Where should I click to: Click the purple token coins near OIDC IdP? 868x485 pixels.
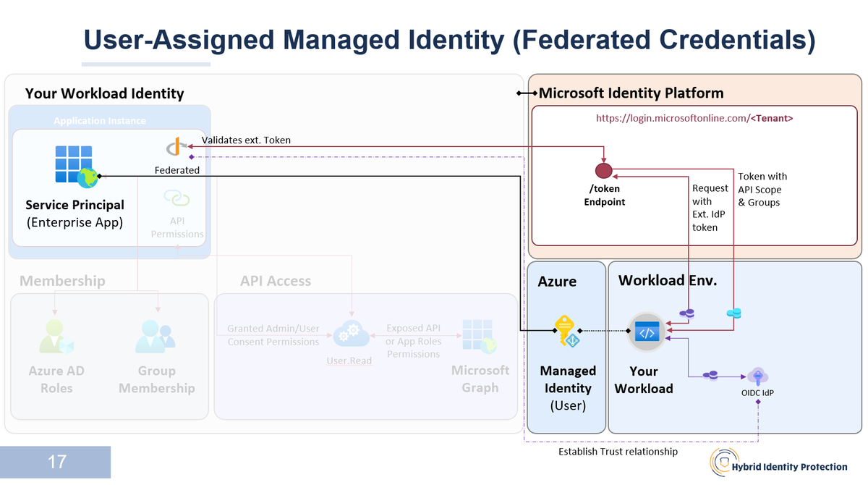tap(710, 375)
